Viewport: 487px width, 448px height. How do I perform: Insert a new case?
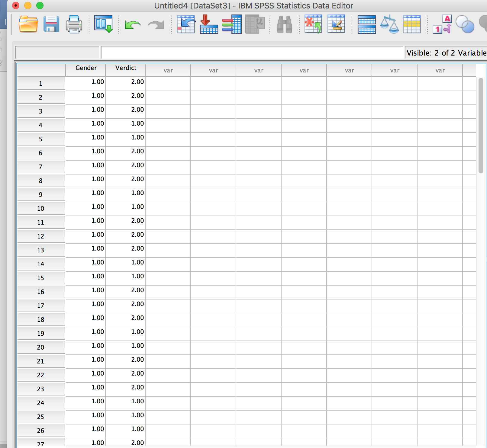[313, 25]
